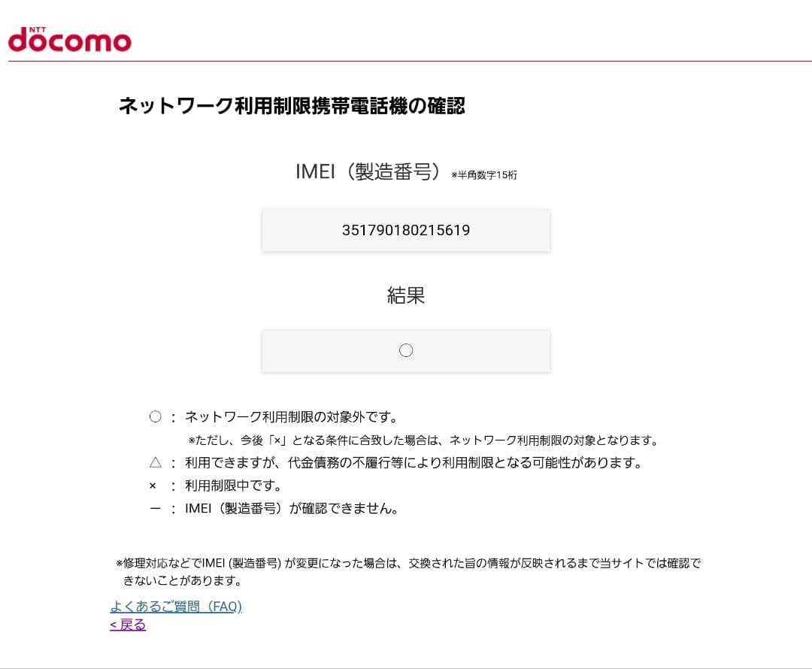Click the ー symbol in the legend

coord(155,507)
